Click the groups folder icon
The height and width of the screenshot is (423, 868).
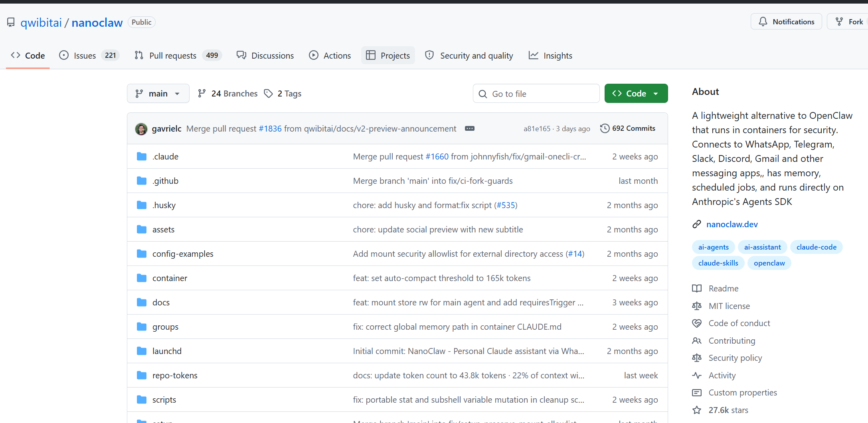point(142,327)
